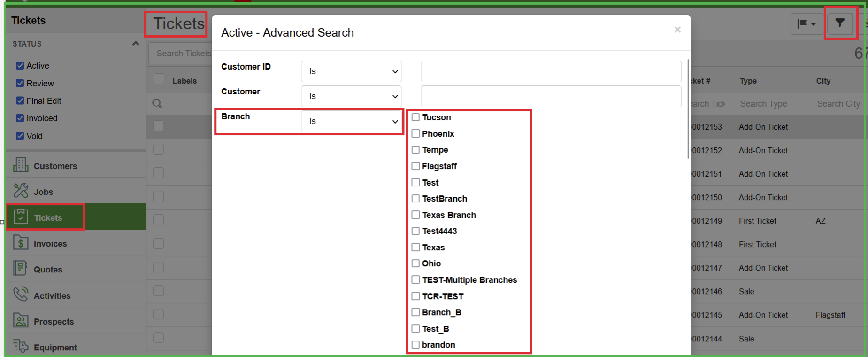Enable the Texas Branch checkbox
The width and height of the screenshot is (868, 357).
415,215
